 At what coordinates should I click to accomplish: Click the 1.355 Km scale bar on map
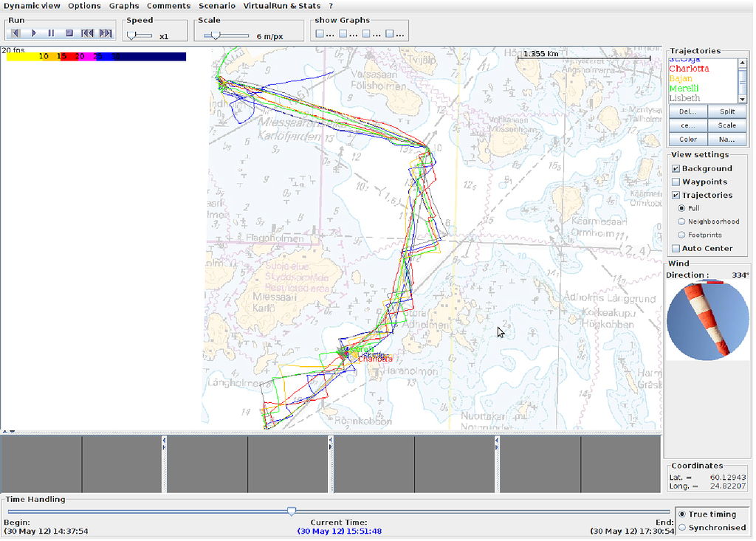pos(584,55)
